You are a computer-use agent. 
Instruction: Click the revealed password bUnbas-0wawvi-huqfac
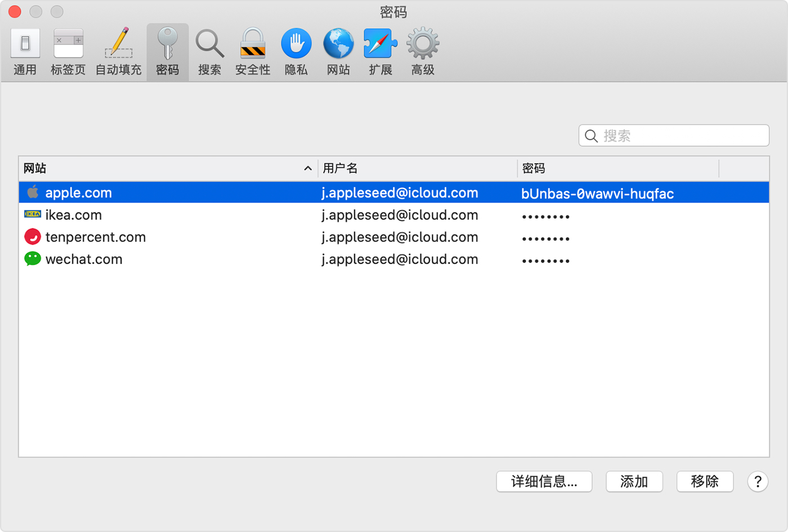(597, 193)
